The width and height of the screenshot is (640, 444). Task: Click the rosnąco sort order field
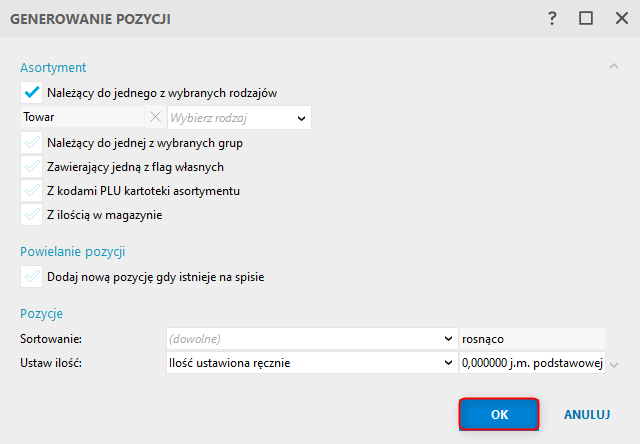click(531, 339)
